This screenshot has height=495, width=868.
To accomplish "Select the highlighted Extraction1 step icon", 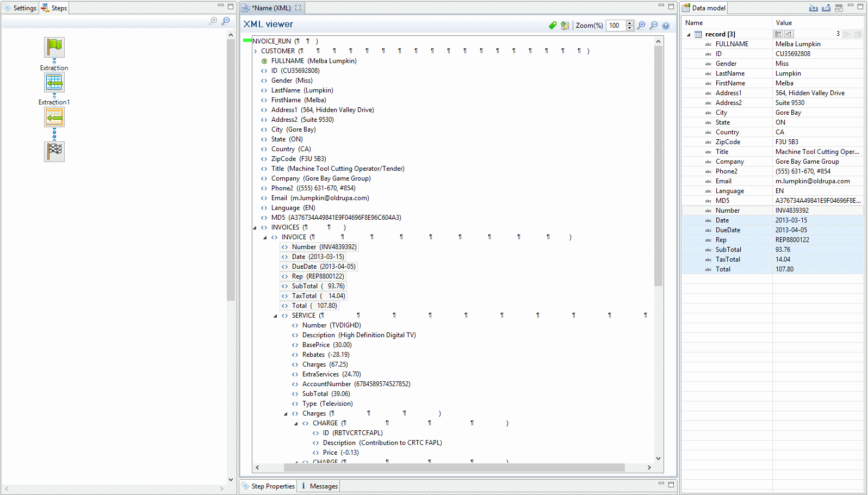I will pos(54,117).
